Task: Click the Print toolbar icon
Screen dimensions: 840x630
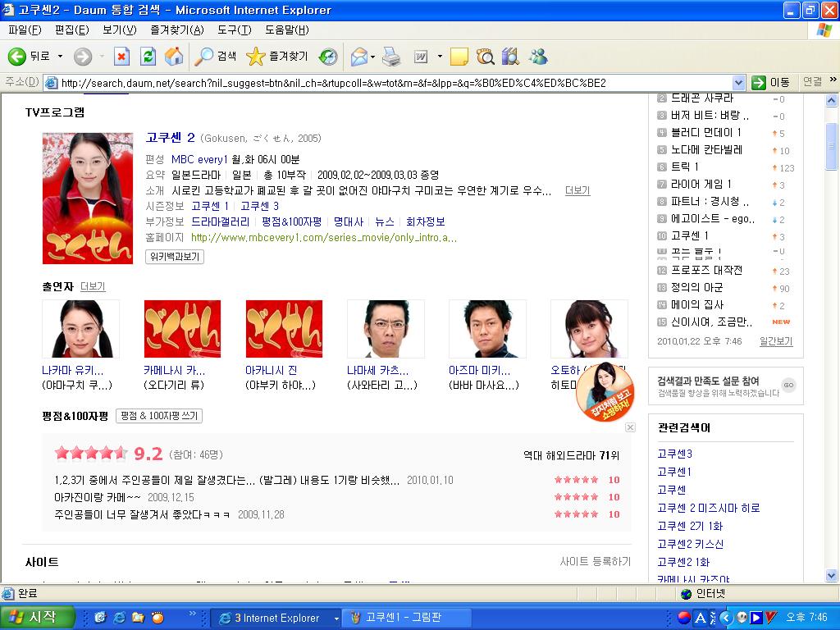Action: point(391,57)
